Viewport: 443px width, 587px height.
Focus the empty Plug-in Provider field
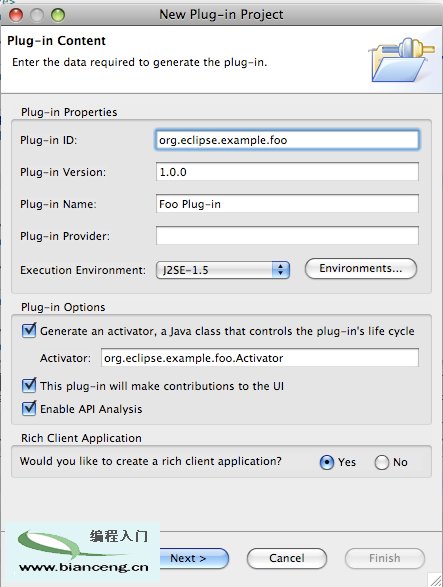click(287, 235)
